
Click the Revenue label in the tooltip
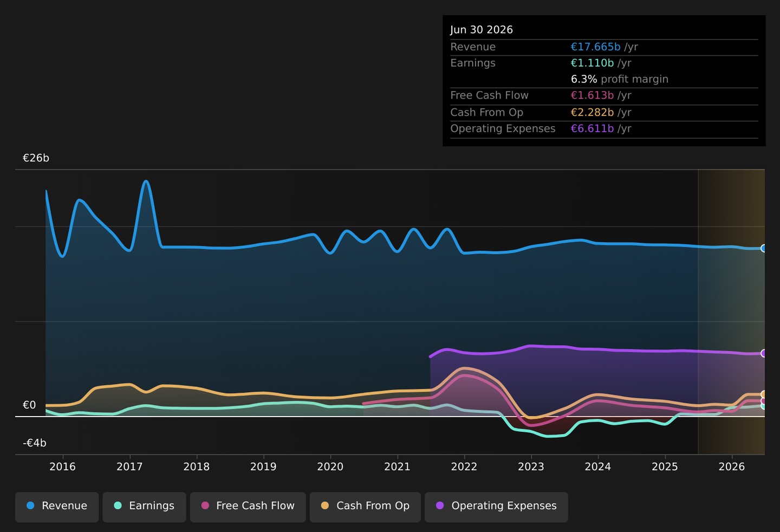[x=473, y=47]
